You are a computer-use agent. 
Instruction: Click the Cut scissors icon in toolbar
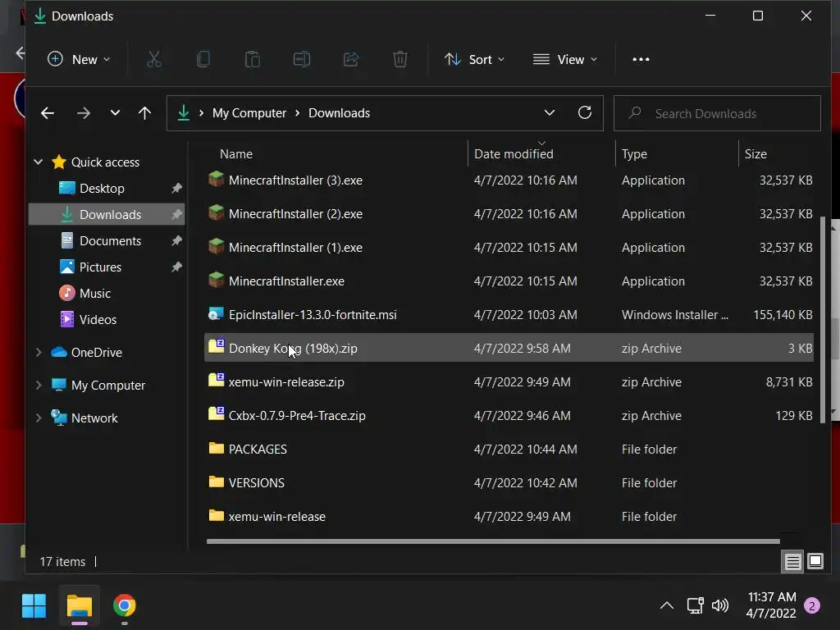(x=153, y=59)
